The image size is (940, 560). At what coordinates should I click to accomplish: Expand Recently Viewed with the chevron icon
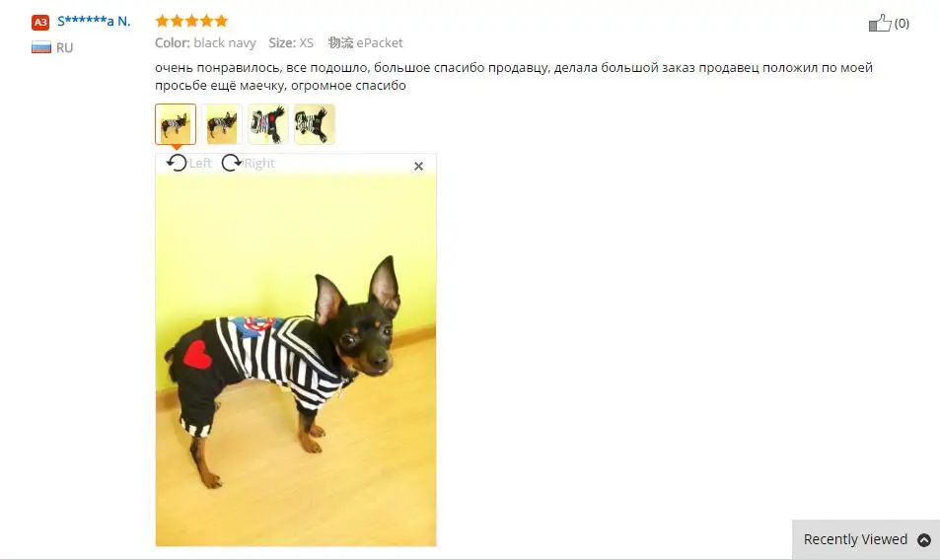[x=924, y=539]
